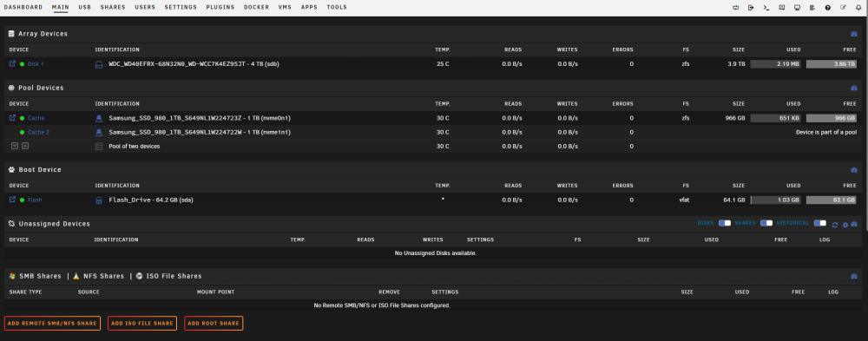Toggle the Shares switch
This screenshot has width=868, height=341.
point(766,223)
